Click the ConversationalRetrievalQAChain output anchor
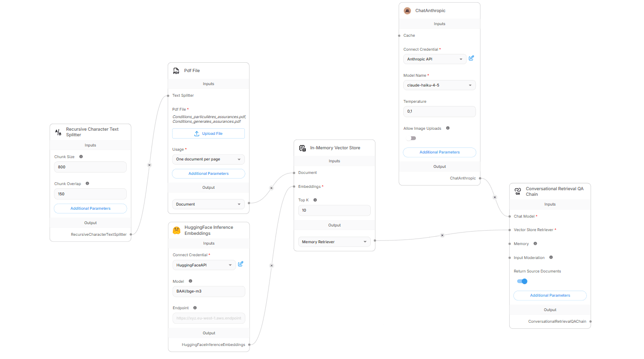 (591, 321)
